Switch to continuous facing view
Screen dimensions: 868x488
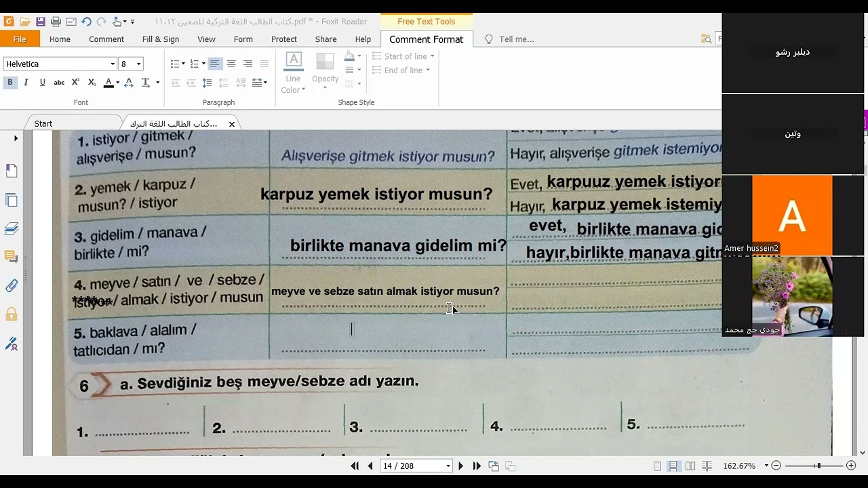tap(707, 466)
